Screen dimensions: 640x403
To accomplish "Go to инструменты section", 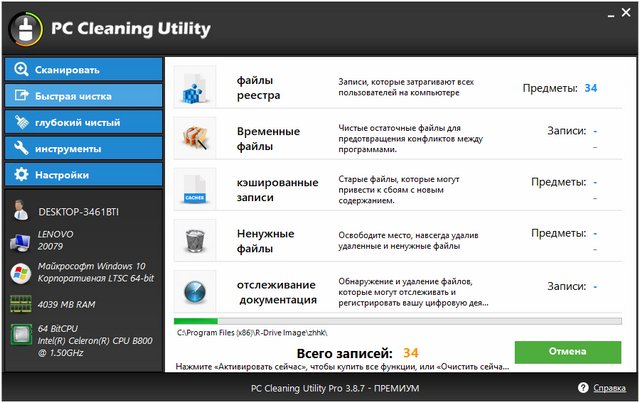I will pyautogui.click(x=82, y=148).
